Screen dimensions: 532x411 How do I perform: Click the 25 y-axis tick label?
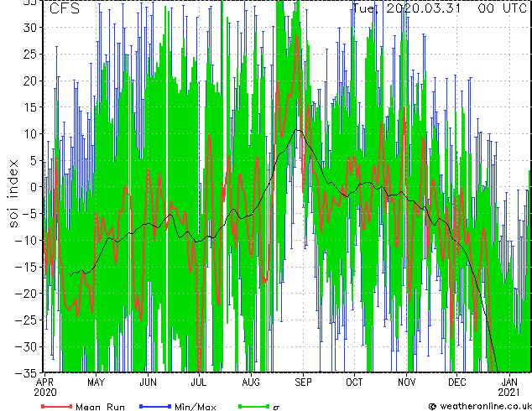pos(31,54)
